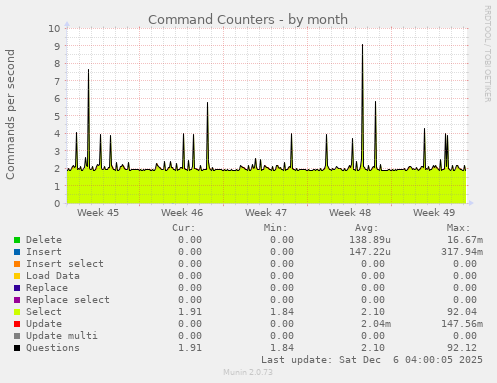Viewport: 497px width, 383px height.
Task: Click the 'Load Data' legend label
Action: (53, 276)
